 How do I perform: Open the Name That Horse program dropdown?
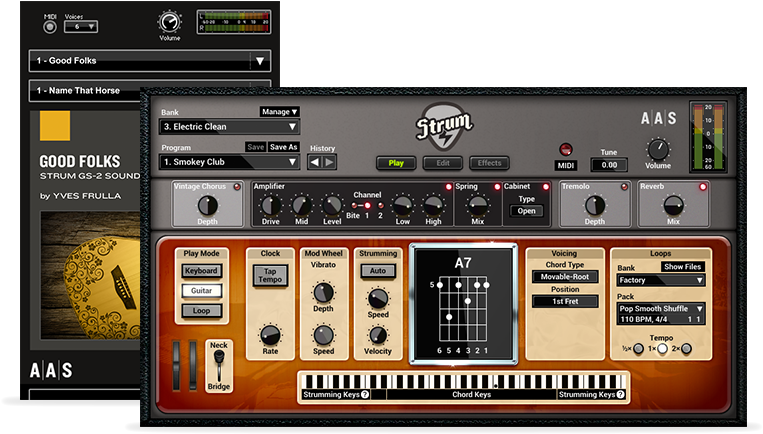pyautogui.click(x=84, y=90)
